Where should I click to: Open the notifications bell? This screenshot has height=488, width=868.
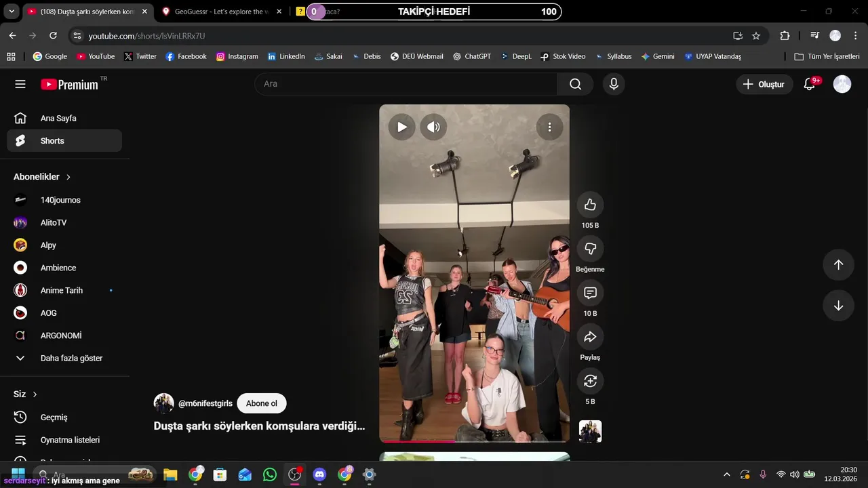tap(809, 84)
